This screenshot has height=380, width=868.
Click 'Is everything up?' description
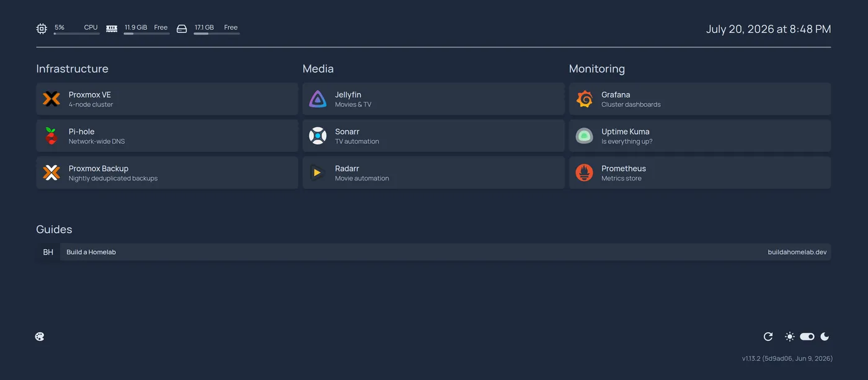pyautogui.click(x=627, y=141)
